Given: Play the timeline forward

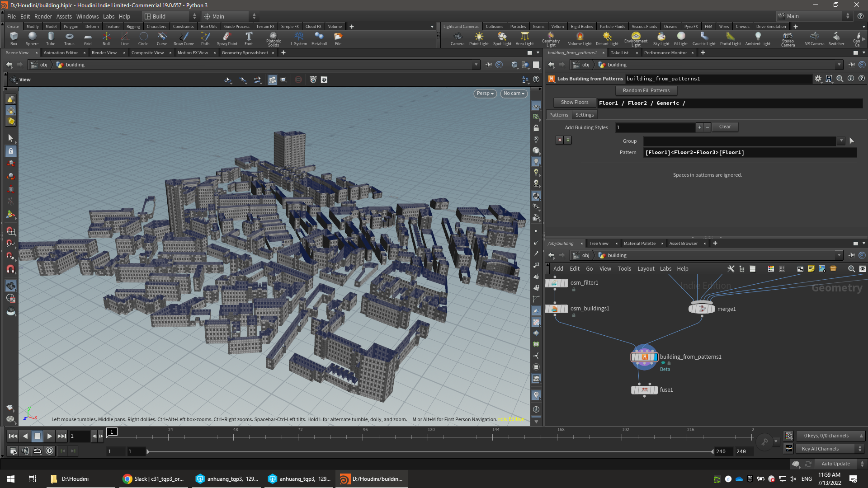Looking at the screenshot, I should [x=50, y=436].
